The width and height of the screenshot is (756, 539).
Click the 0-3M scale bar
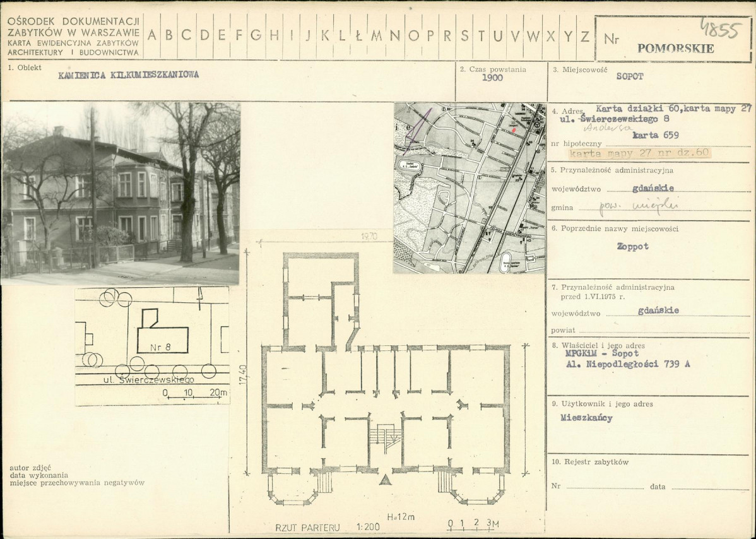(x=473, y=524)
